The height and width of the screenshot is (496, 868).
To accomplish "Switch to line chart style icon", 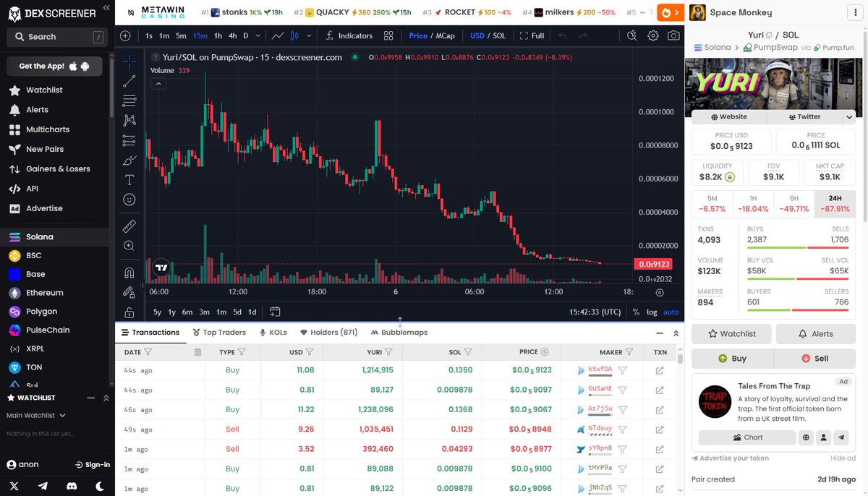I will coord(277,35).
